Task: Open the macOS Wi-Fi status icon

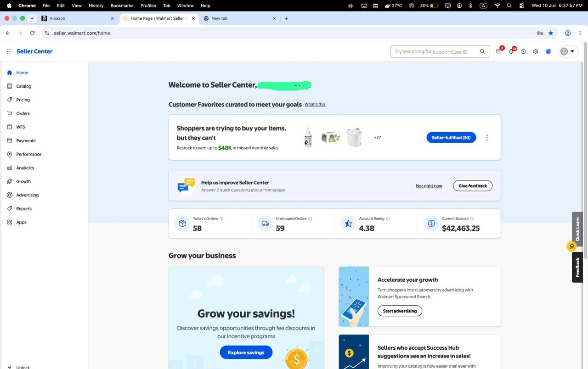Action: 498,6
